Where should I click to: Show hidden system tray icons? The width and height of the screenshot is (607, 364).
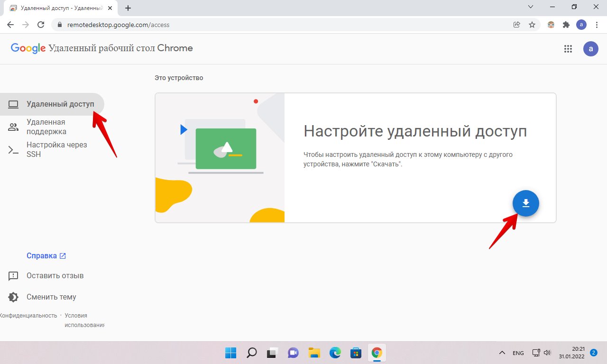click(502, 353)
